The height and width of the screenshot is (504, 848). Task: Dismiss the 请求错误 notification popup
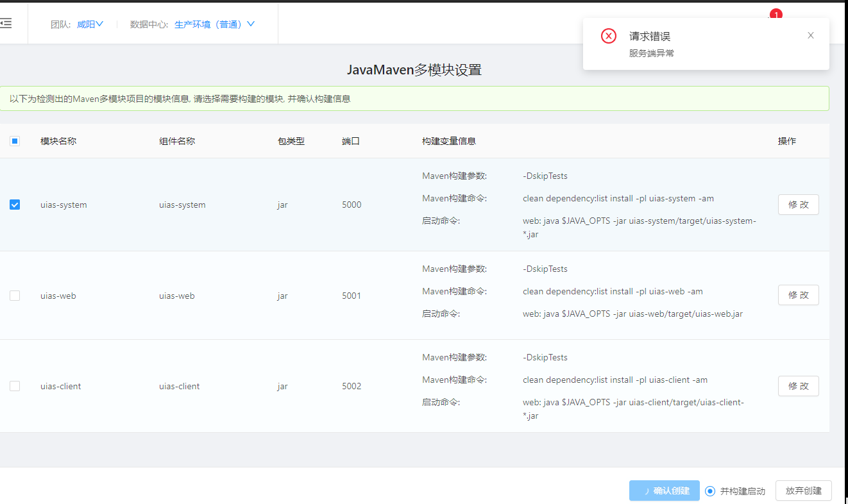pyautogui.click(x=810, y=35)
